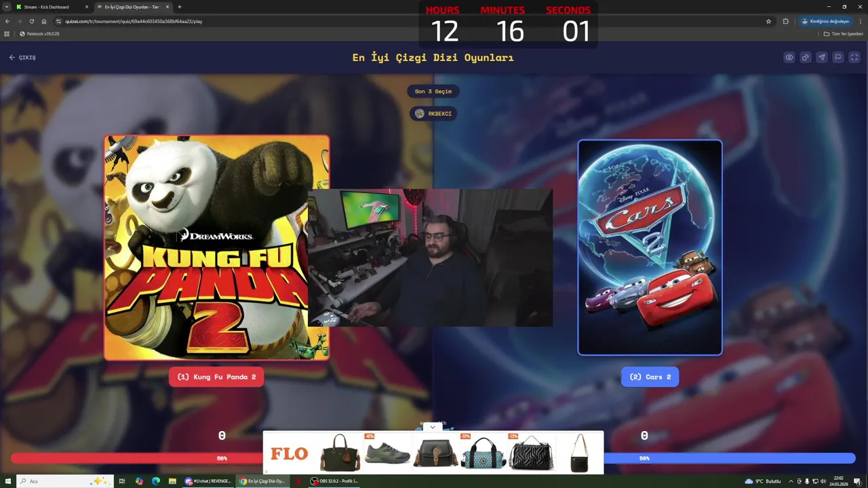Screen dimensions: 868x488
Task: Show hidden system tray icons
Action: pyautogui.click(x=791, y=481)
